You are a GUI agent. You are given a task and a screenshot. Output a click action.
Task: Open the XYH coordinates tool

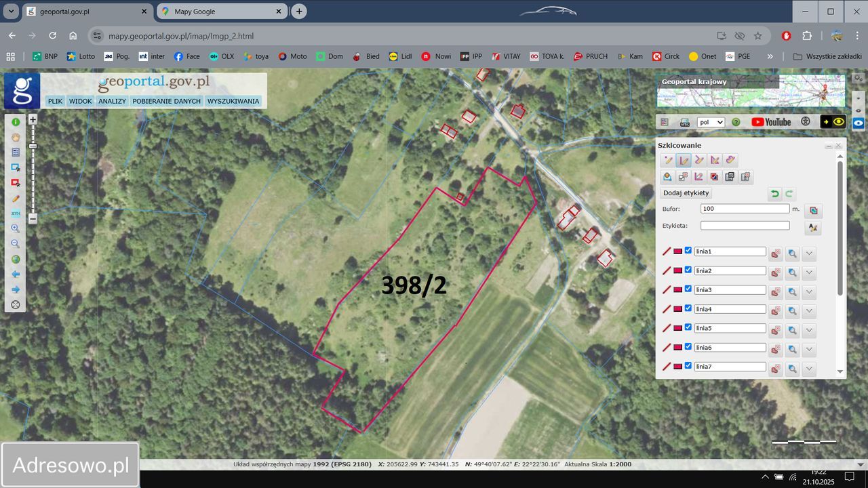click(16, 213)
